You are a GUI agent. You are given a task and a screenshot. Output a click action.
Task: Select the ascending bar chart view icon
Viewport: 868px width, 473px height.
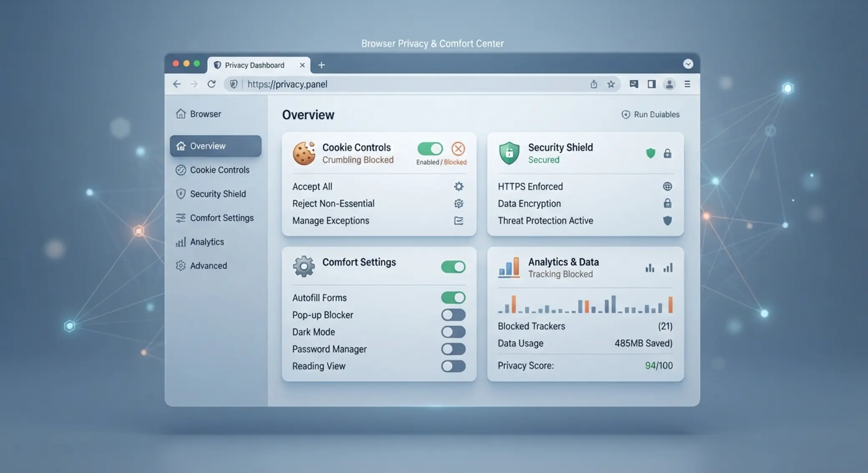[668, 268]
